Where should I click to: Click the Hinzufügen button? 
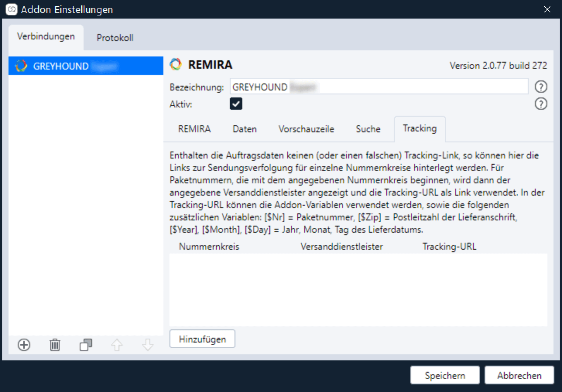[202, 339]
